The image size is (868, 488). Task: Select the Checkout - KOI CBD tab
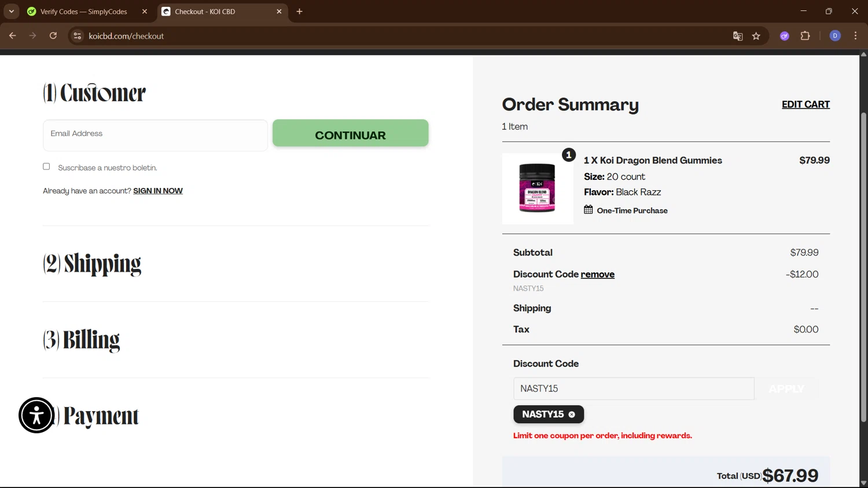pos(223,12)
